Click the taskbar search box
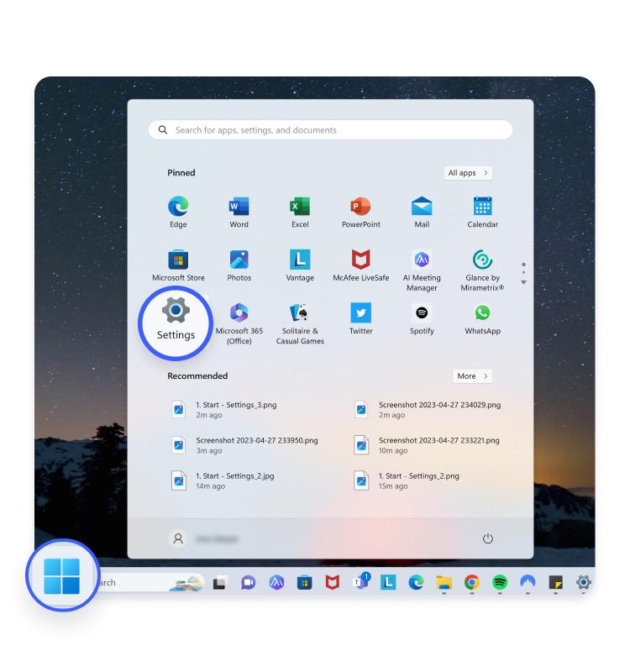Screen dimensions: 630x672 (x=150, y=583)
